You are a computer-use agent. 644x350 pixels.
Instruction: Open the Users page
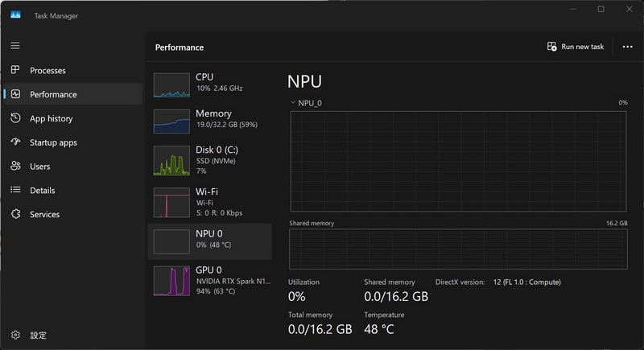73,167
